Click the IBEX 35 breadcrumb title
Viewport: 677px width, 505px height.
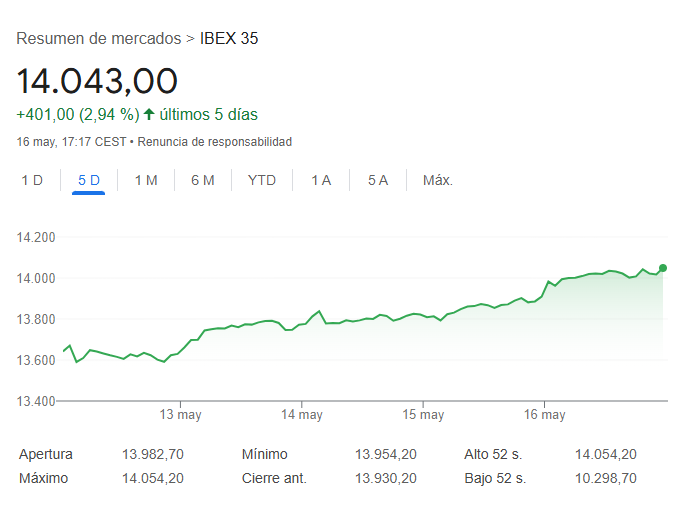(230, 39)
